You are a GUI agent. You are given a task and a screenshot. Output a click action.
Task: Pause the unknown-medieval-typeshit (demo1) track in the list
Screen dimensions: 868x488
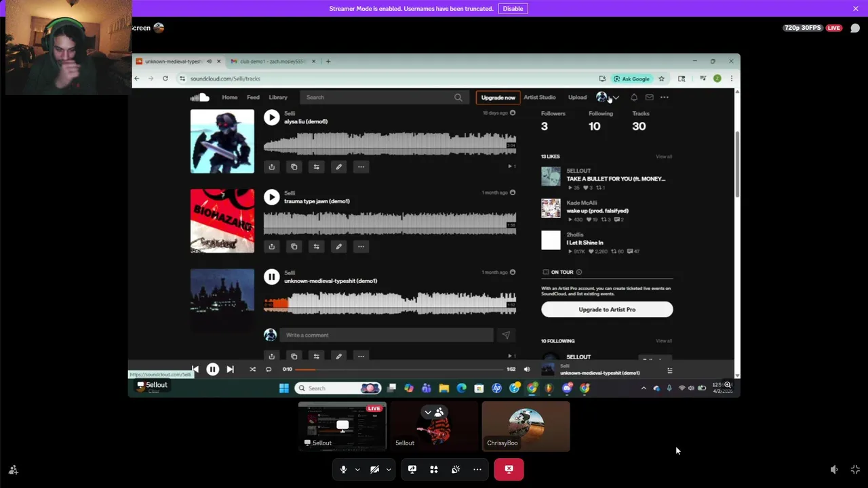[271, 277]
